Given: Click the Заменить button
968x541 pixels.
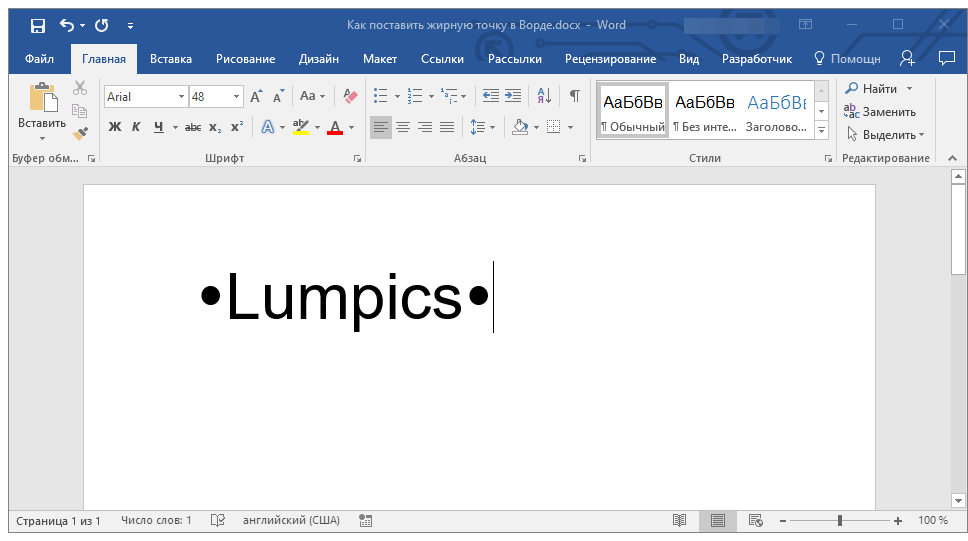Looking at the screenshot, I should pos(880,112).
